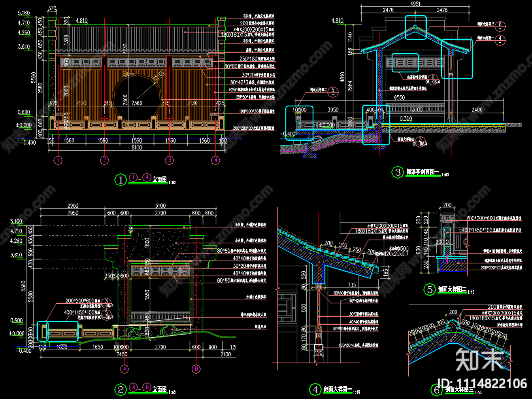Select axis bubble 4 at the grid line's bottom
Image resolution: width=532 pixels, height=399 pixels.
(216, 160)
